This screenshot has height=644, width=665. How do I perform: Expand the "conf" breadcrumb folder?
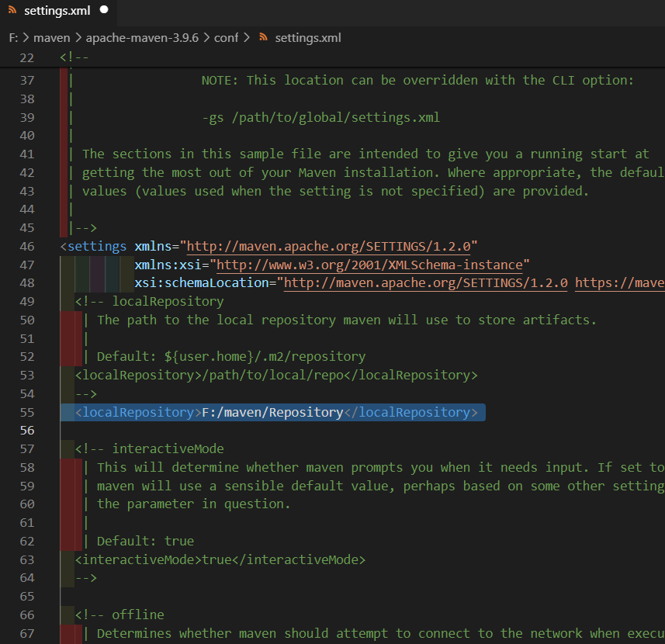pos(226,37)
